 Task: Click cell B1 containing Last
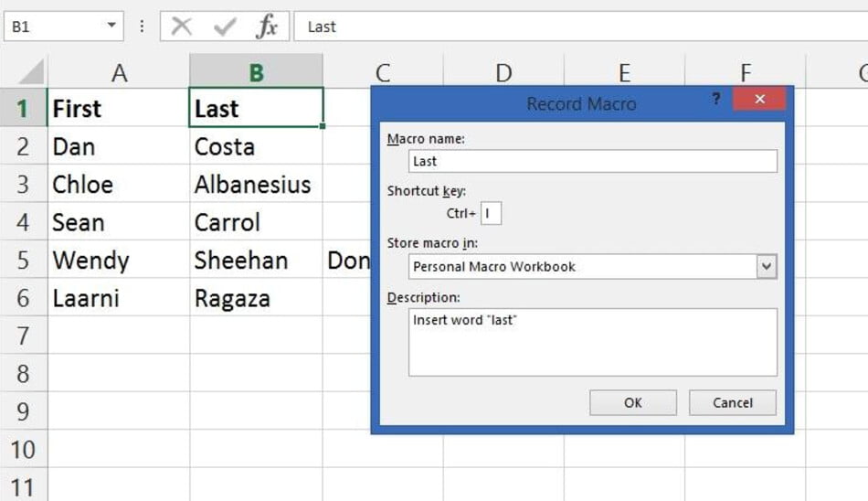coord(256,108)
